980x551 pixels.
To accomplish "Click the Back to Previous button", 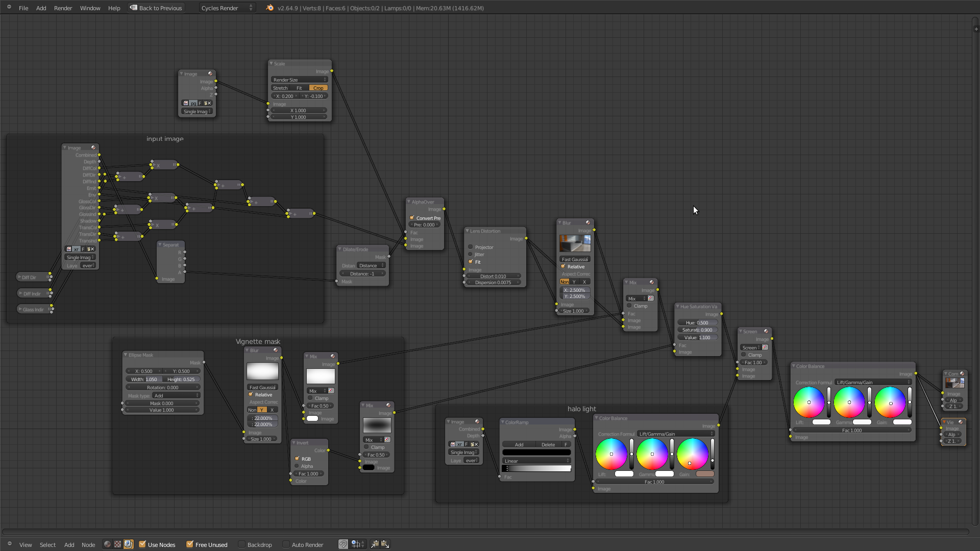I will (156, 8).
